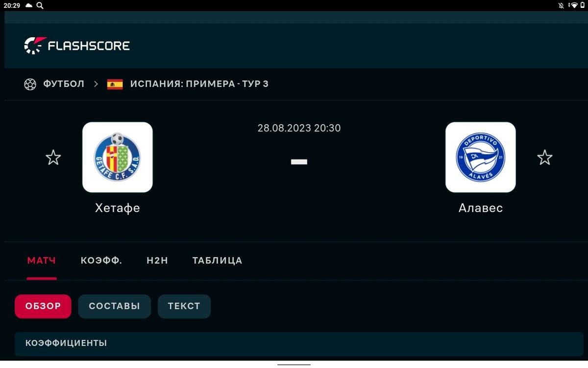This screenshot has width=588, height=368.
Task: Select the ТЕКСТ sub-tab button
Action: click(184, 306)
